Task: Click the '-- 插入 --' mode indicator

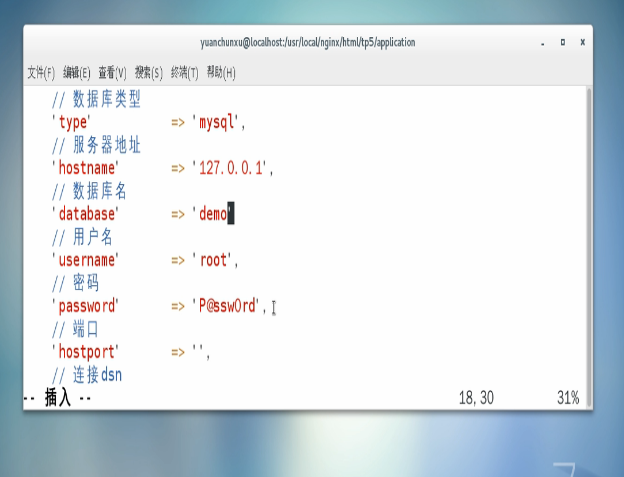Action: point(58,397)
